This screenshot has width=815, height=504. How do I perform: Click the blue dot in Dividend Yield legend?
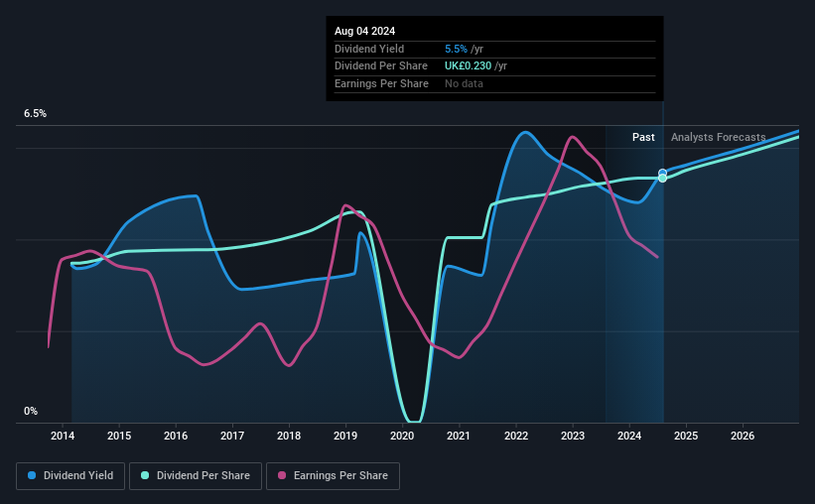32,475
